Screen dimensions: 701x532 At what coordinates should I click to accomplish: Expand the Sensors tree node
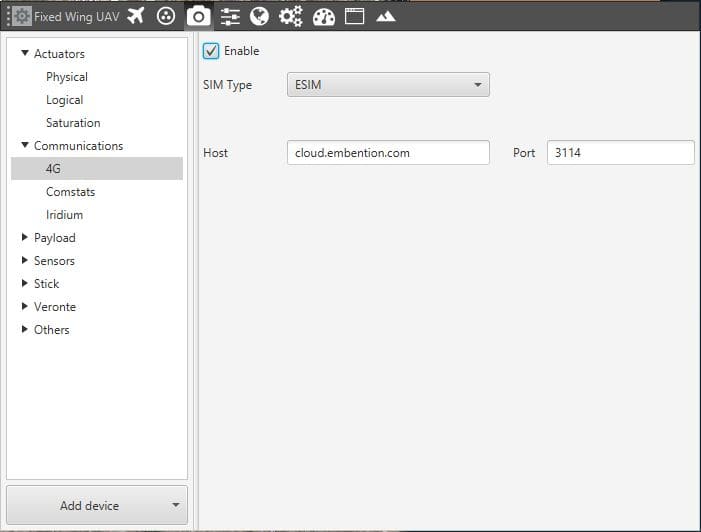tap(25, 260)
